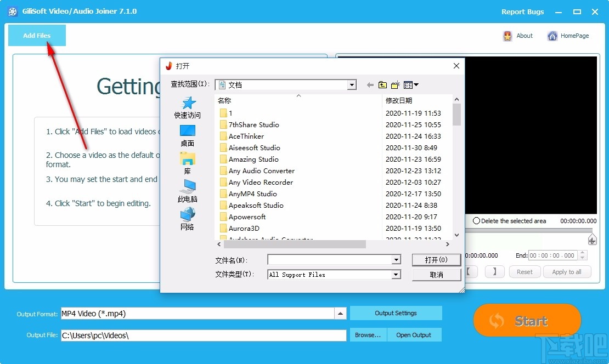This screenshot has width=609, height=364.
Task: Open the Output Settings panel
Action: tap(396, 313)
